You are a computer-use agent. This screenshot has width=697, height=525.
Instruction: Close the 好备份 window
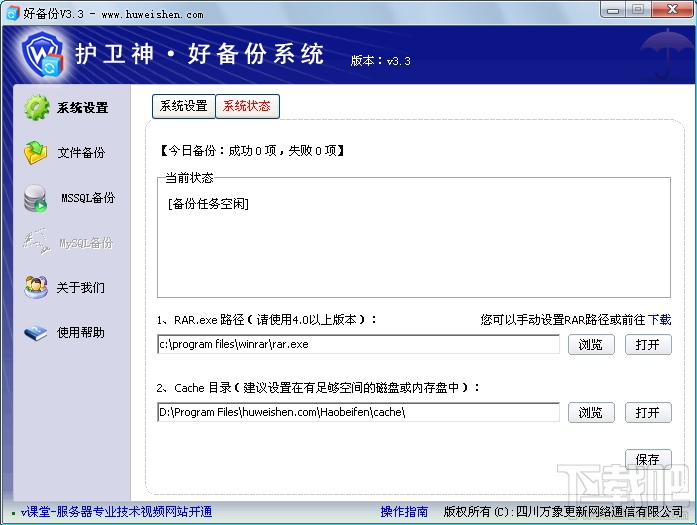point(673,9)
